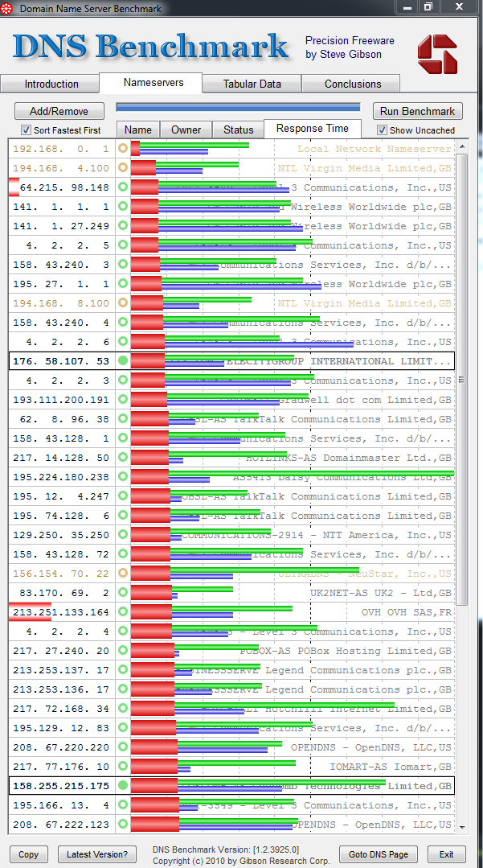Select nameserver row 195.74.128.6
The width and height of the screenshot is (483, 868).
(x=231, y=516)
